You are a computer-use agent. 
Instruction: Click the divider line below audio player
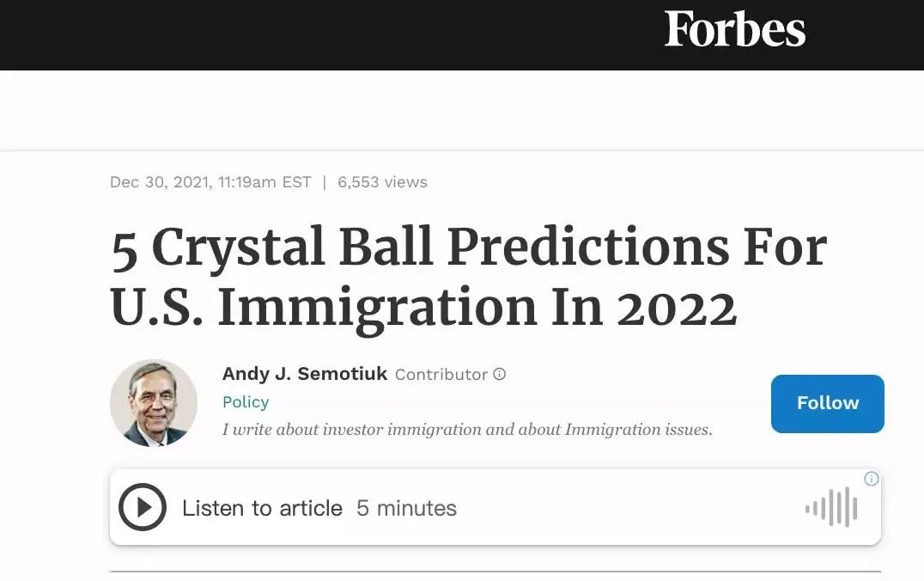tap(495, 571)
